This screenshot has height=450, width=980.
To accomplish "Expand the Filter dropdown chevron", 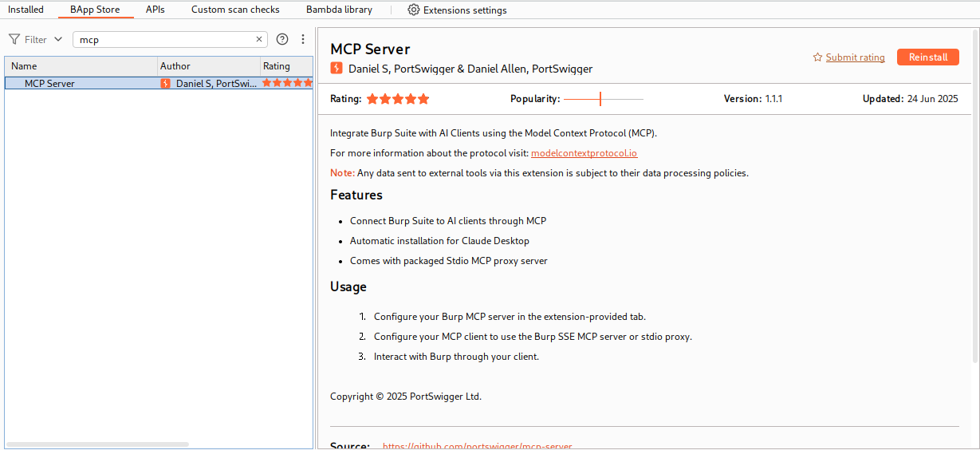I will [58, 39].
